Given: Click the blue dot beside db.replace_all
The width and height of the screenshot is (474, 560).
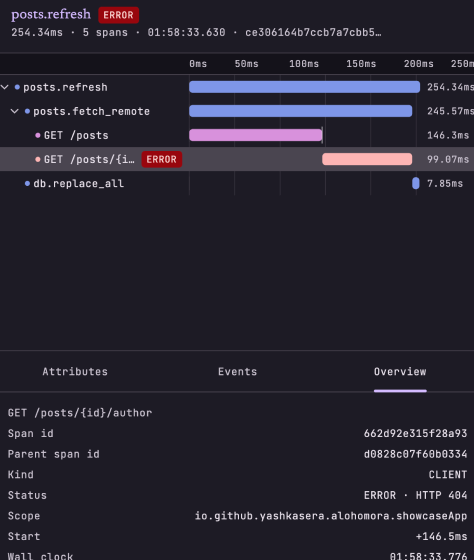Looking at the screenshot, I should pos(27,184).
